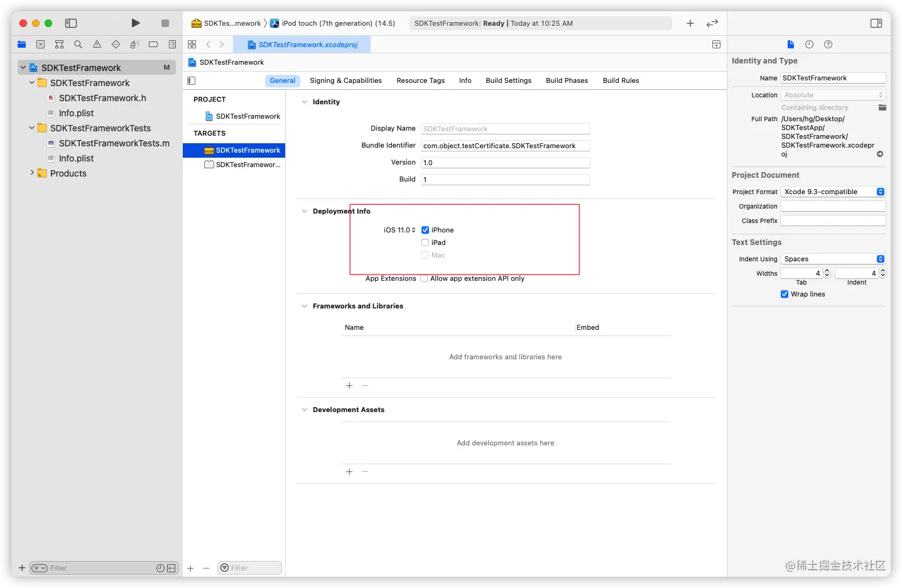This screenshot has width=902, height=588.
Task: Collapse the Development Assets section
Action: click(x=305, y=410)
